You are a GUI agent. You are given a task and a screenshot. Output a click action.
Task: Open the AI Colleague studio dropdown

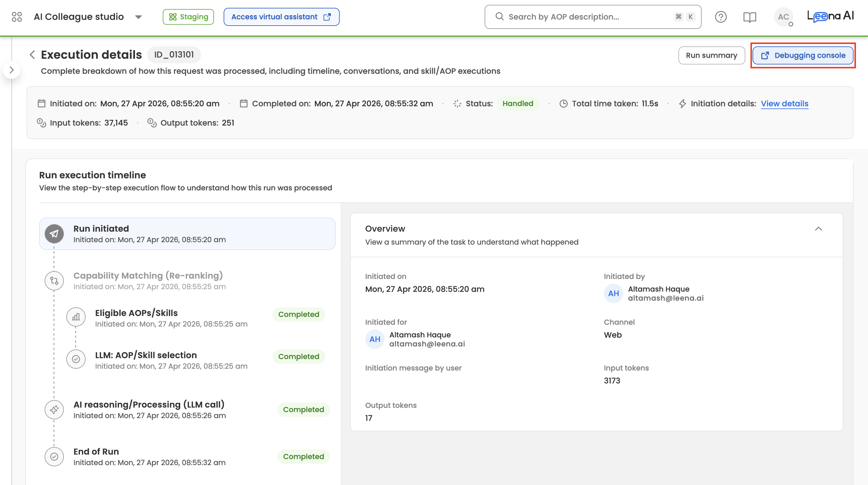[138, 17]
